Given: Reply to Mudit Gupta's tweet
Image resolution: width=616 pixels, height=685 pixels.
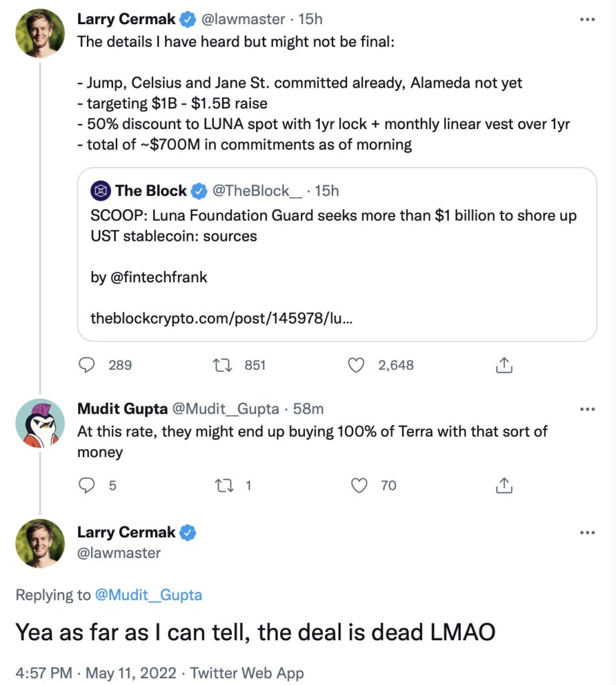Looking at the screenshot, I should 88,485.
